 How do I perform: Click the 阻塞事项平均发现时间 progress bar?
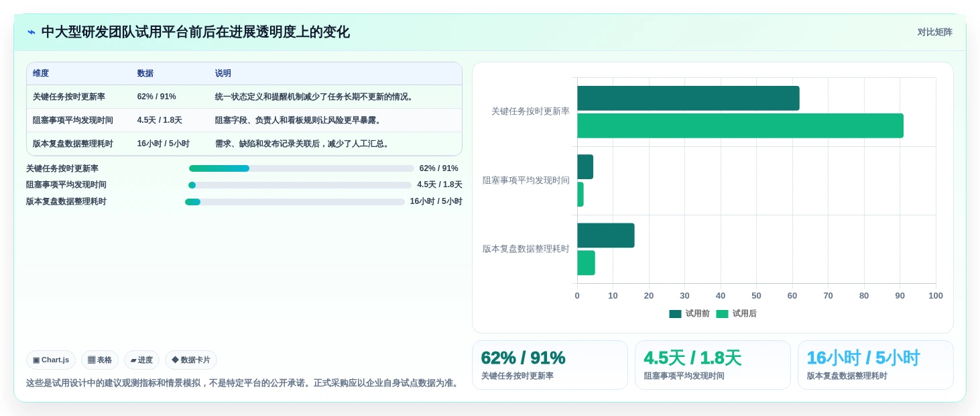coord(300,185)
